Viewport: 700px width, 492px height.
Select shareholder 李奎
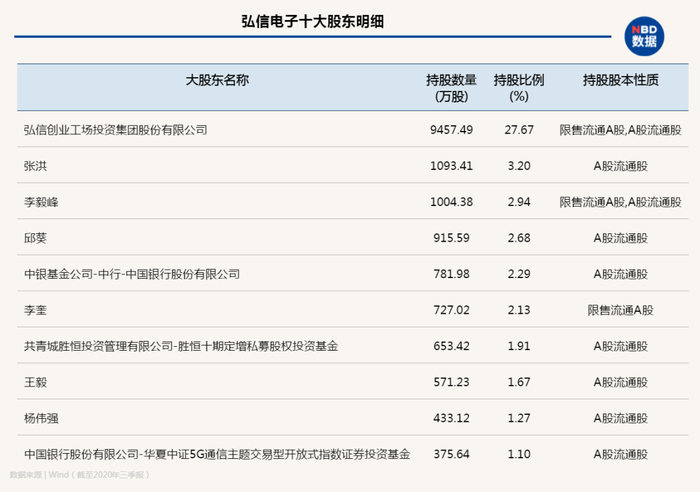(x=35, y=310)
